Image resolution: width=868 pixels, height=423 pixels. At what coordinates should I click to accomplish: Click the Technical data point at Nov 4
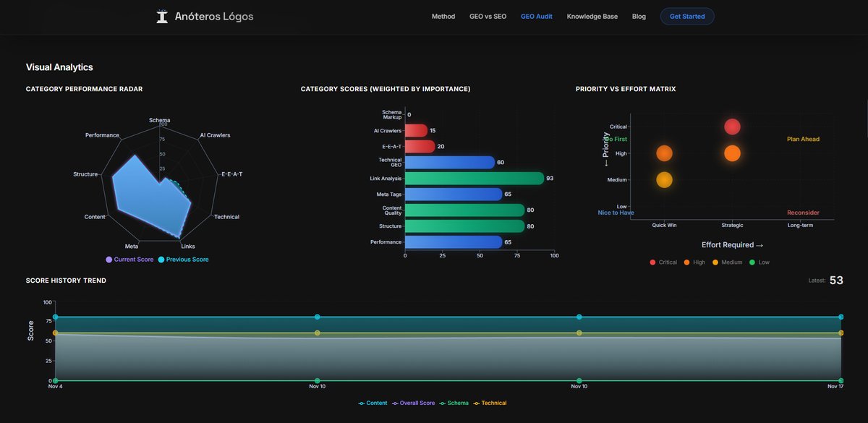tap(55, 333)
